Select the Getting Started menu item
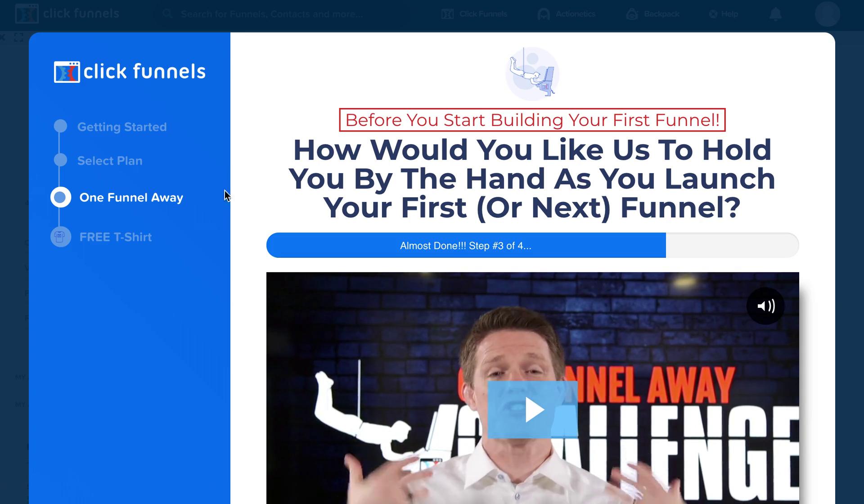The height and width of the screenshot is (504, 864). click(x=122, y=126)
